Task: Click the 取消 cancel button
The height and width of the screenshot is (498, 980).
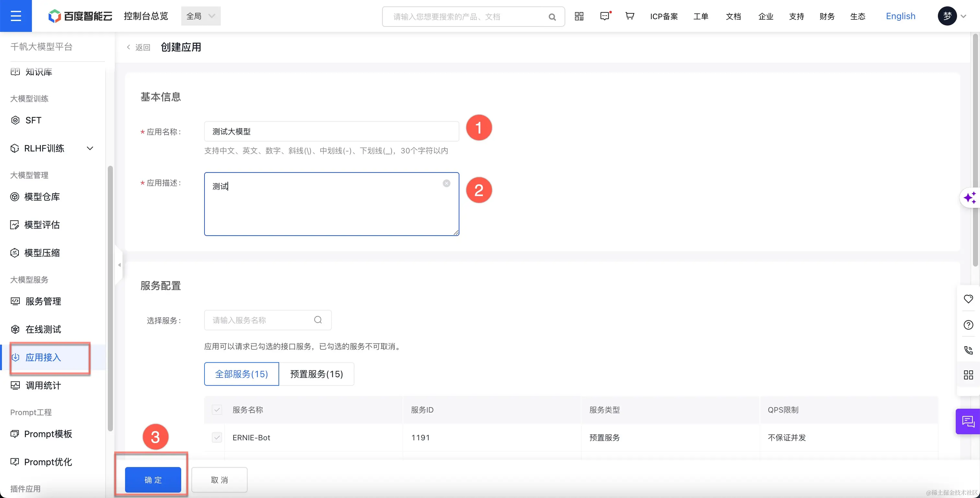Action: pyautogui.click(x=219, y=480)
